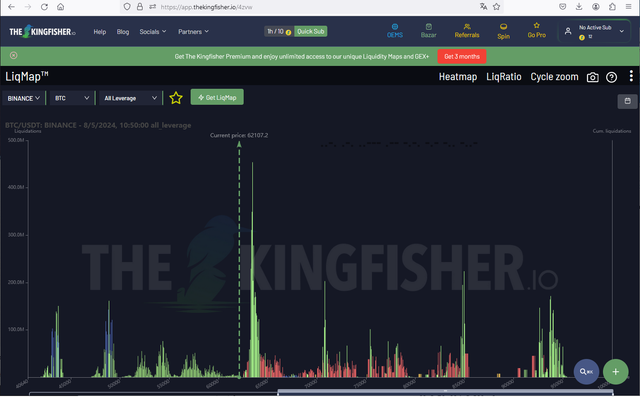Open the browser hamburger menu
This screenshot has width=640, height=397.
(629, 7)
